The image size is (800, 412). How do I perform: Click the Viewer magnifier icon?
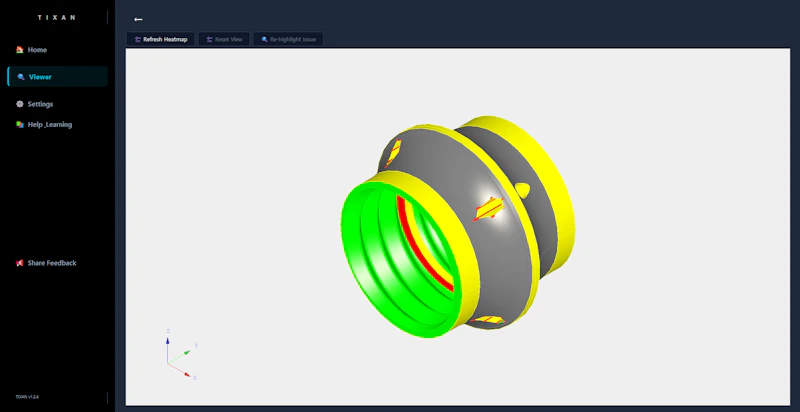point(21,77)
